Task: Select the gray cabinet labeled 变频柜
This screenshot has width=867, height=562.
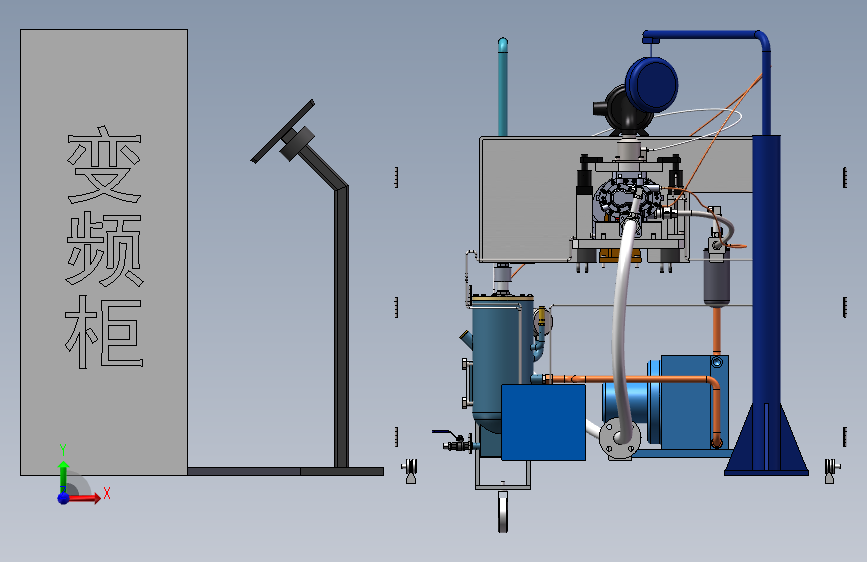Action: [x=104, y=252]
